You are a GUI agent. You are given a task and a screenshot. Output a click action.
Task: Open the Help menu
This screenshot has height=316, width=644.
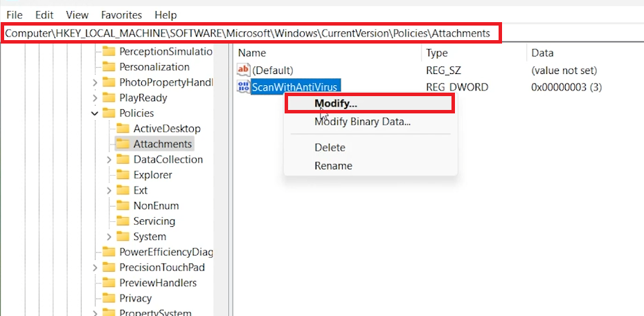pyautogui.click(x=166, y=15)
